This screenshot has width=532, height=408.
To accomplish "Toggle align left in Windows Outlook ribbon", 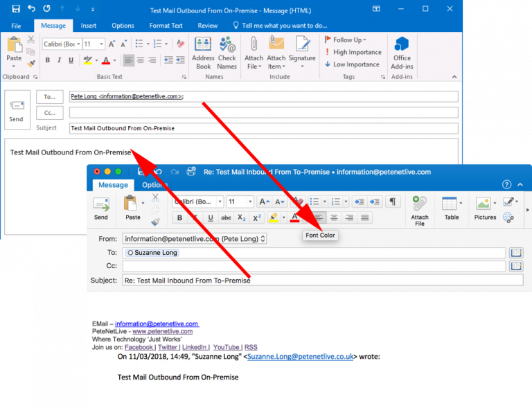I will point(128,60).
